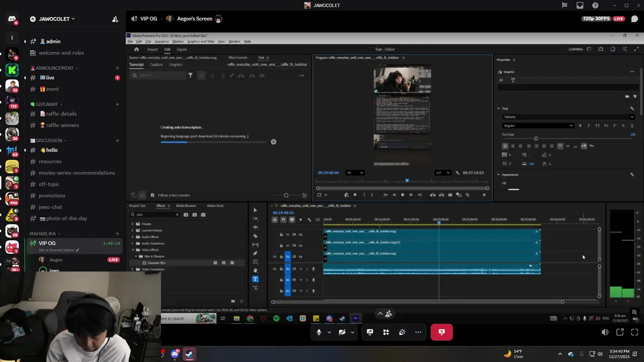This screenshot has width=644, height=362.
Task: Collapse the GIVEAWAY channel category
Action: [x=47, y=104]
